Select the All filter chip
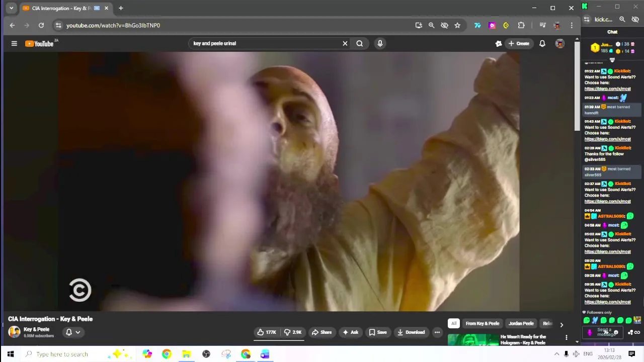This screenshot has height=362, width=644. coord(454,323)
